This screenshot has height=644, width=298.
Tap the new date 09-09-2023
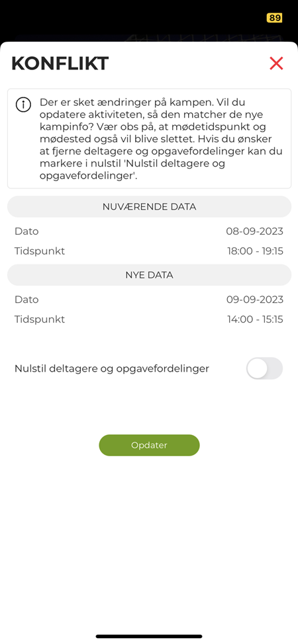coord(255,300)
